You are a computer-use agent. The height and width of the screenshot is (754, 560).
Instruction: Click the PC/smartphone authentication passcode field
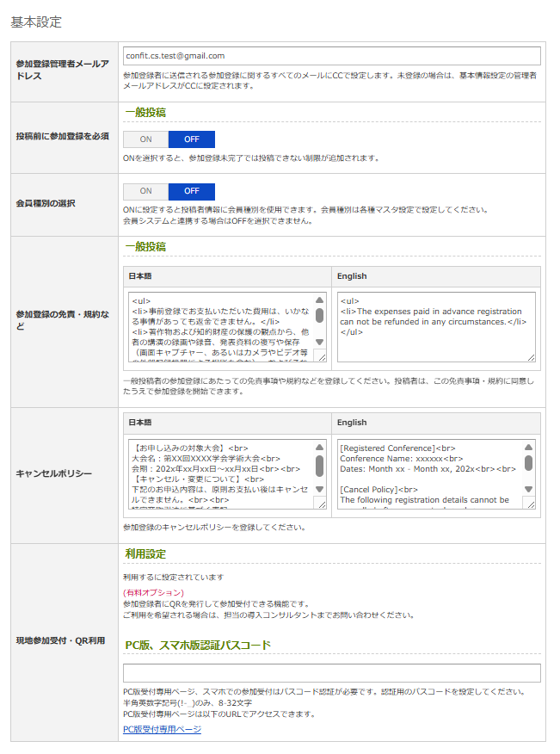[332, 673]
